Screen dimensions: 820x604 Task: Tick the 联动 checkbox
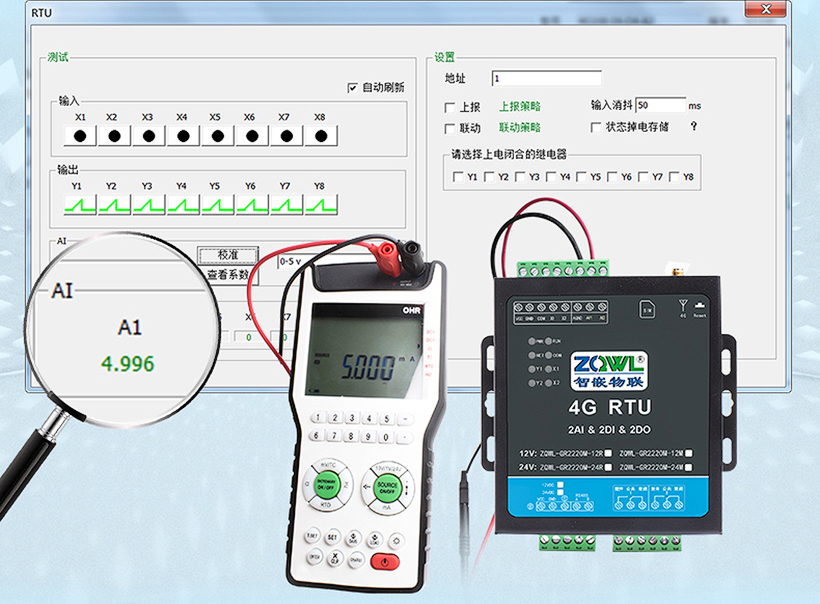(x=450, y=128)
